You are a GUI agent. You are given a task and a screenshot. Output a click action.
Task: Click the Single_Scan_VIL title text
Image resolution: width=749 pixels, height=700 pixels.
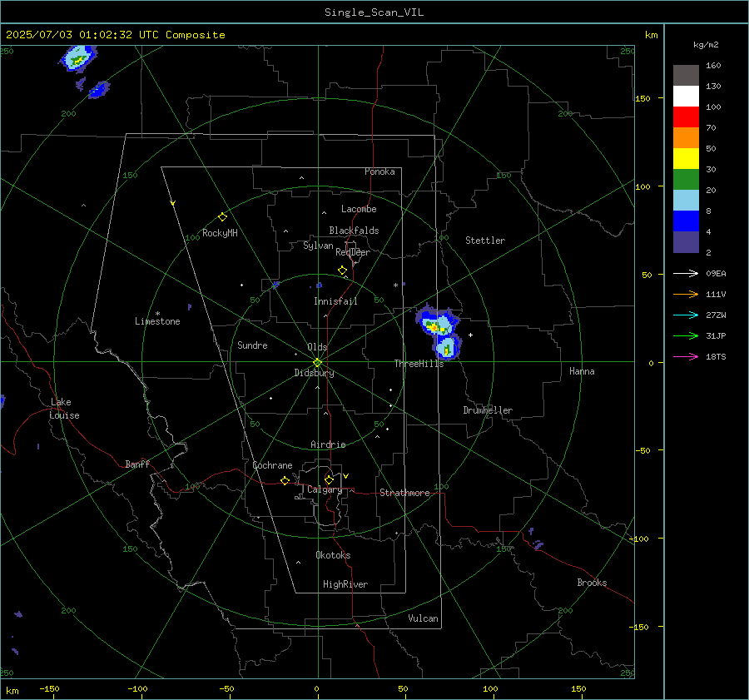(x=374, y=12)
